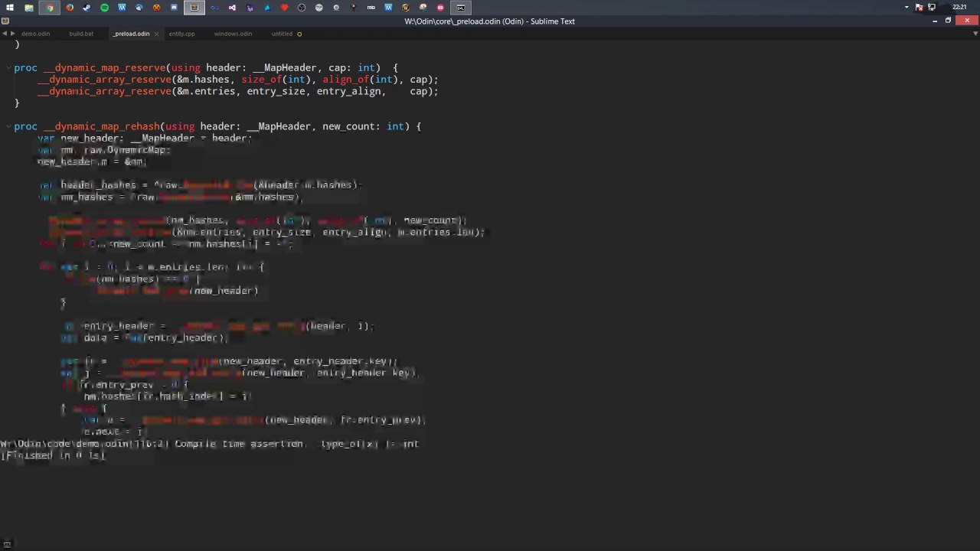Open Twitch from the taskbar
Viewport: 980px width, 551px height.
[250, 8]
